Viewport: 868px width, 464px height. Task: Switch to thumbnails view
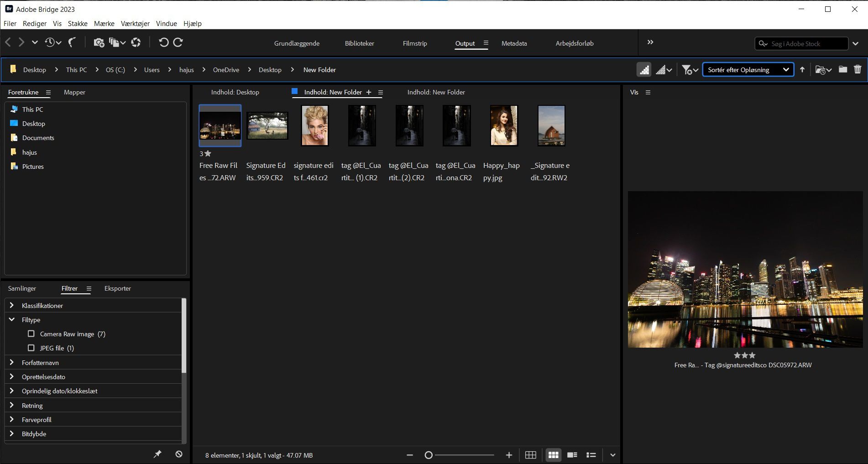pyautogui.click(x=553, y=455)
